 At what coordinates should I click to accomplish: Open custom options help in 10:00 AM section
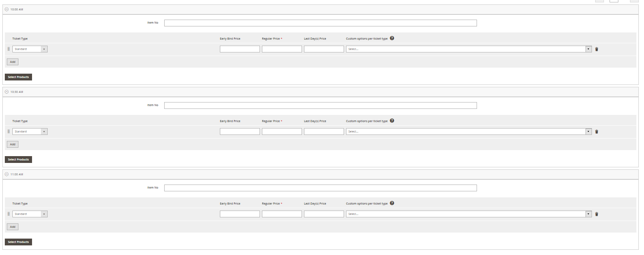pos(392,38)
